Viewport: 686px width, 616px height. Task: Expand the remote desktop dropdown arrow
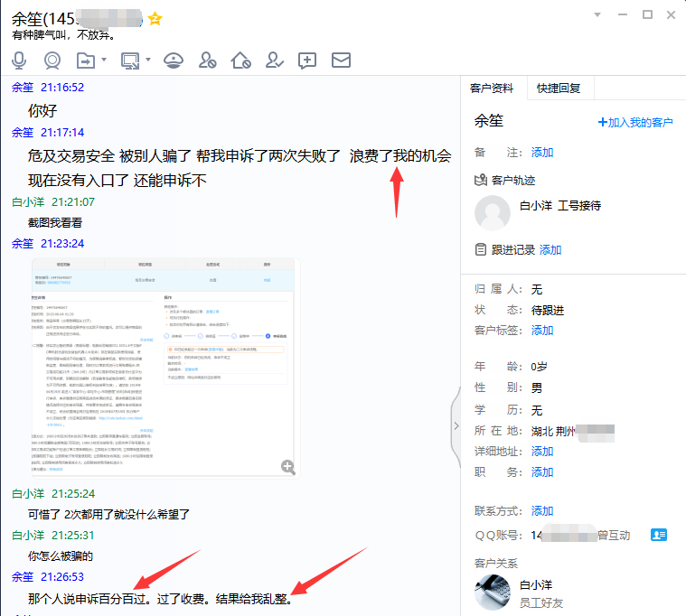coord(148,59)
